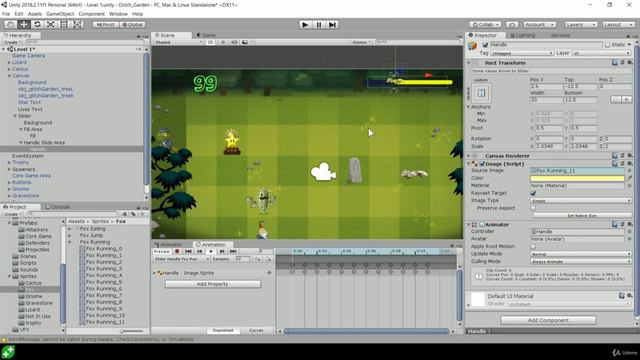Play the animation clip in Animation window
Image resolution: width=640 pixels, height=360 pixels.
[x=211, y=251]
